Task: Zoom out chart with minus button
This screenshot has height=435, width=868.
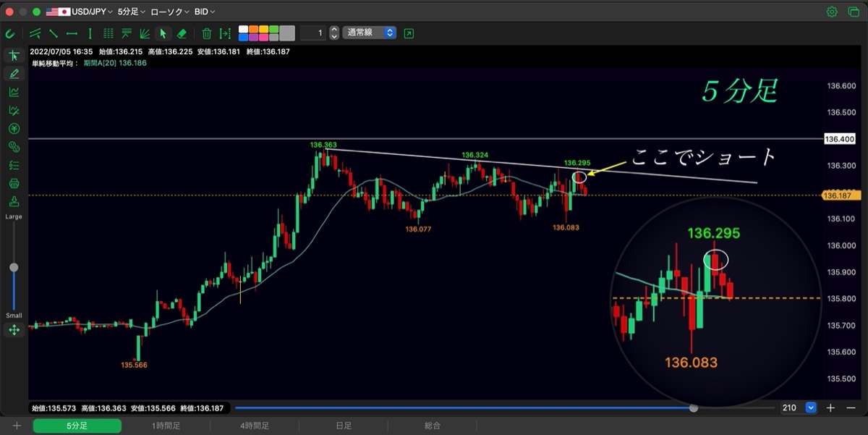Action: click(x=851, y=407)
